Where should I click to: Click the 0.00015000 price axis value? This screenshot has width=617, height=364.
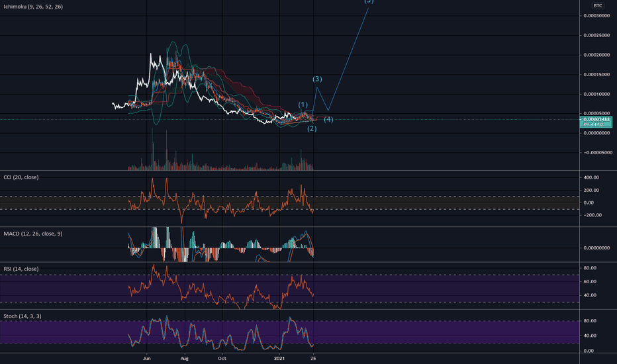click(596, 75)
